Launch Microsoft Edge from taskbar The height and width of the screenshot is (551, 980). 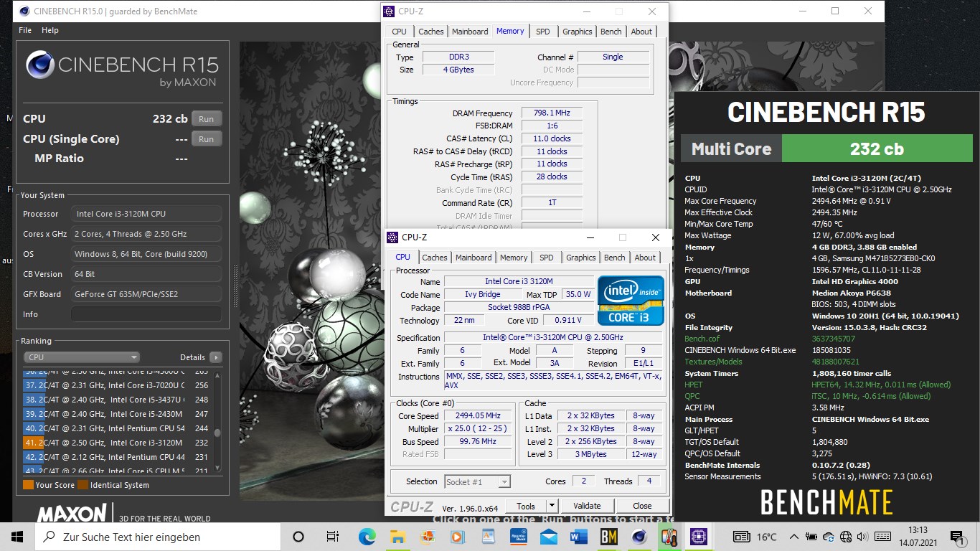367,537
